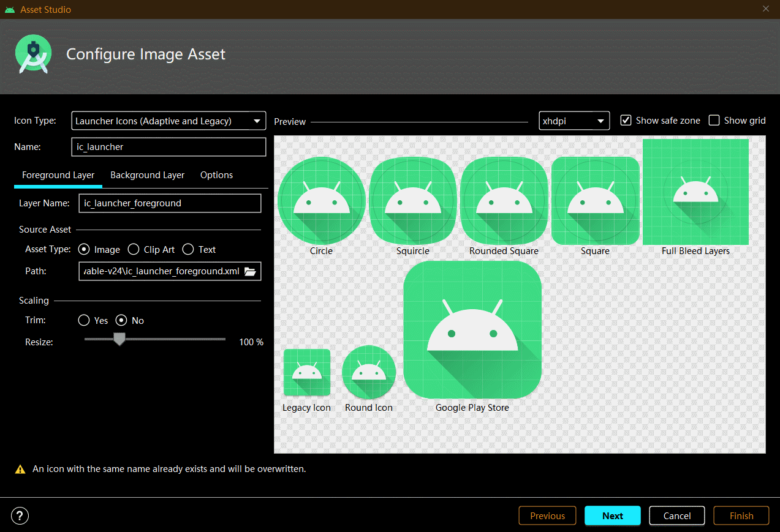Viewport: 780px width, 532px height.
Task: Click the Full Bleed Layers label
Action: 695,251
